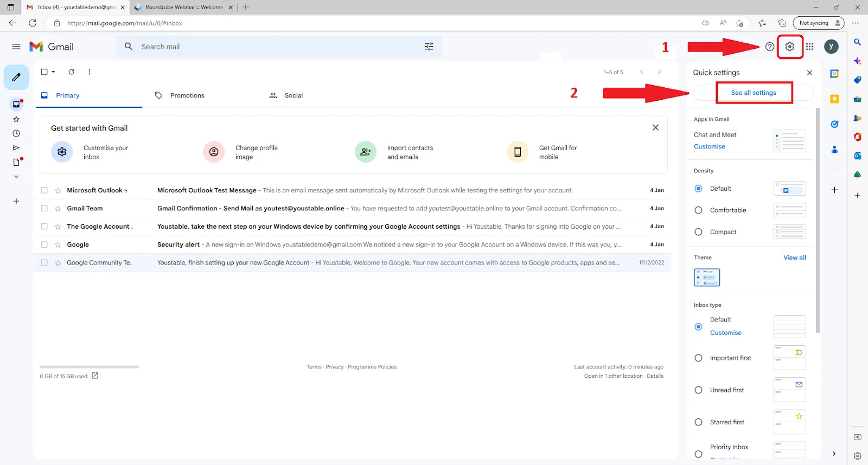Click the Compose pencil button
This screenshot has height=465, width=868.
pyautogui.click(x=16, y=77)
